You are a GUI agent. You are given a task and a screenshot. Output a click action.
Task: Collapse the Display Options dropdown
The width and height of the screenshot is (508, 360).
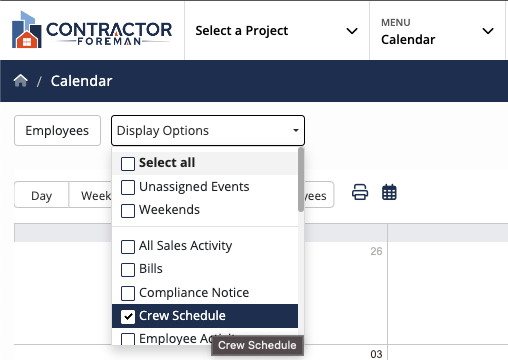click(208, 131)
